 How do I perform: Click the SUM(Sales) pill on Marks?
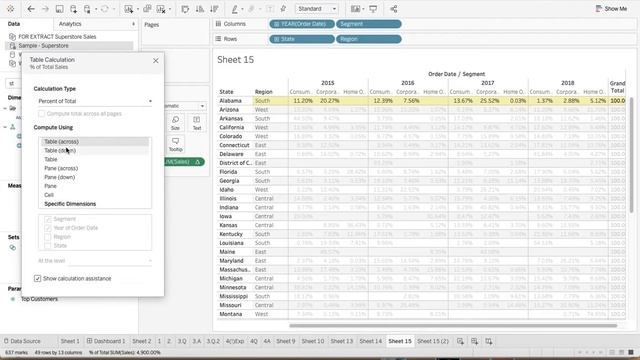(184, 162)
